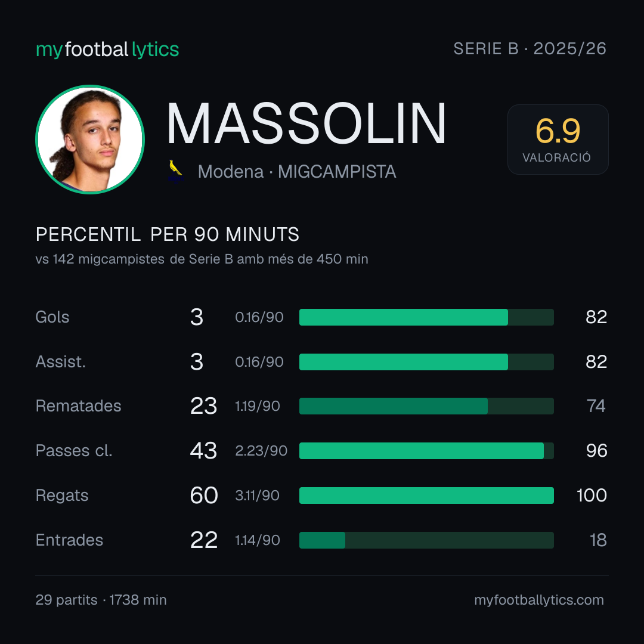Click the Rematades percentile bar
The image size is (644, 644).
pyautogui.click(x=426, y=406)
